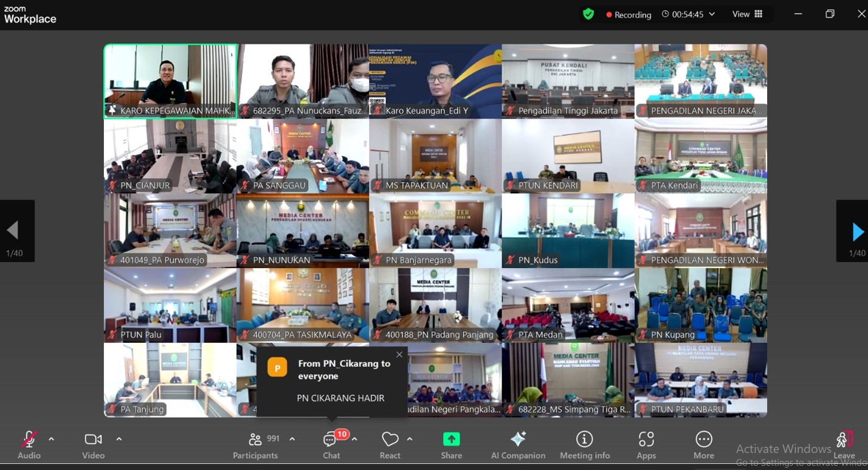Expand the audio settings caret
868x470 pixels.
pyautogui.click(x=51, y=439)
